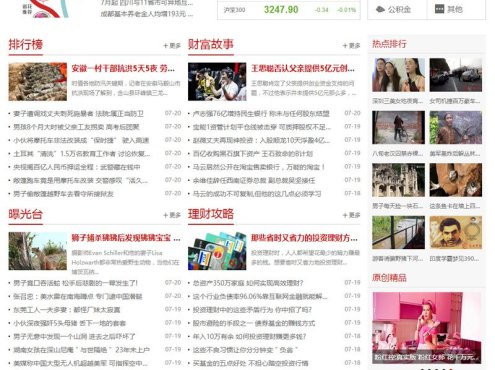Open the esports photo thumbnail in 财富故事

pos(217,82)
